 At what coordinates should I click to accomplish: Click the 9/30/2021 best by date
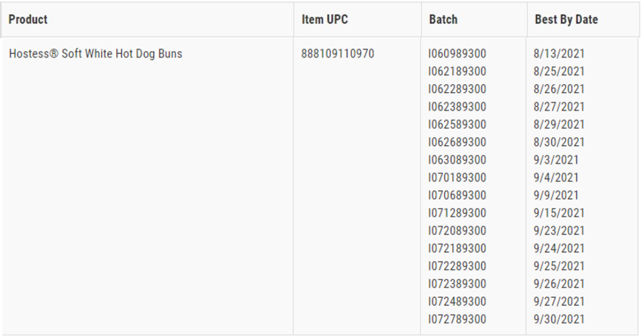559,319
